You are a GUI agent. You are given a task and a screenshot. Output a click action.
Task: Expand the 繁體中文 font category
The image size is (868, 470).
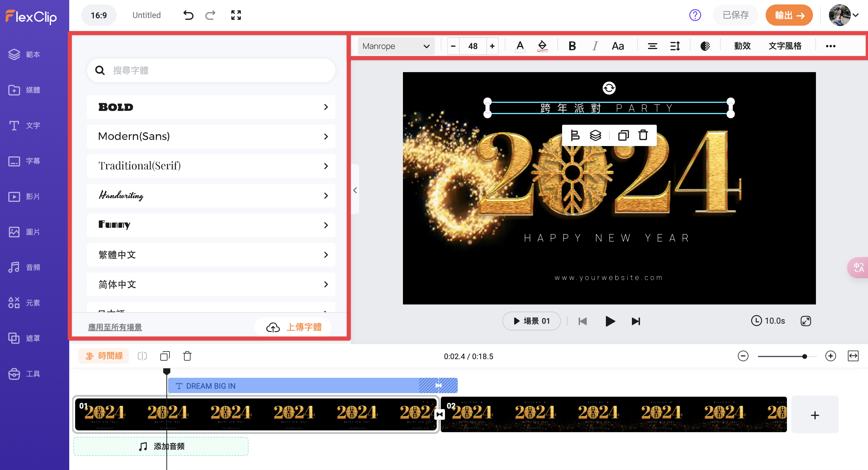pos(211,255)
